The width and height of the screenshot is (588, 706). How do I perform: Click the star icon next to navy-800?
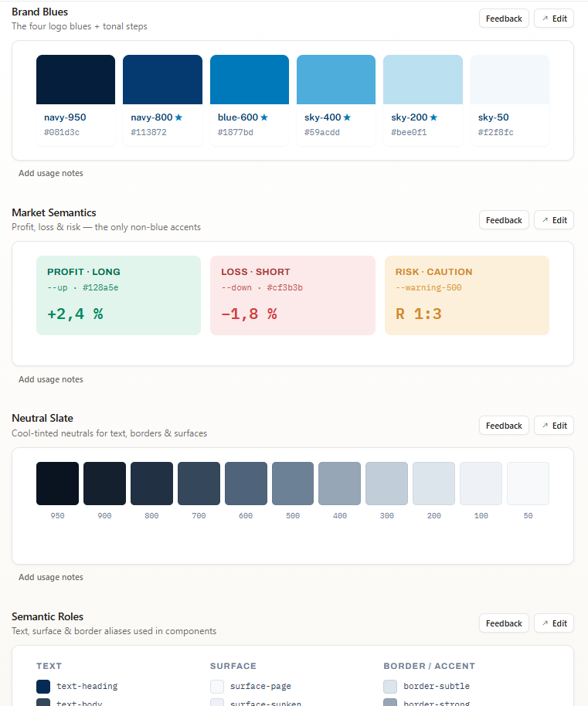[x=178, y=117]
